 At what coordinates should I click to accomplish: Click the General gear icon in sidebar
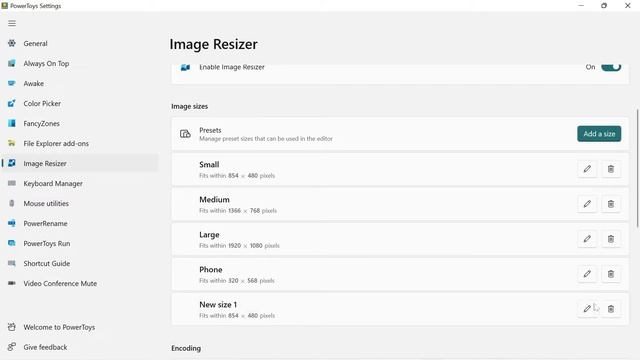point(12,43)
